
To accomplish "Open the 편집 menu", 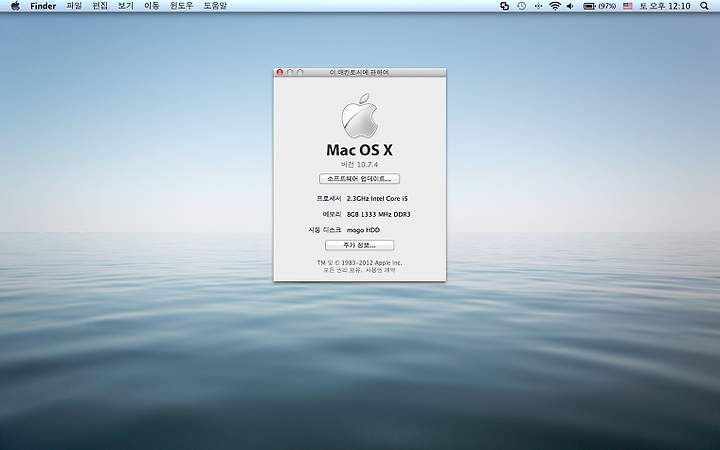I will click(x=100, y=6).
